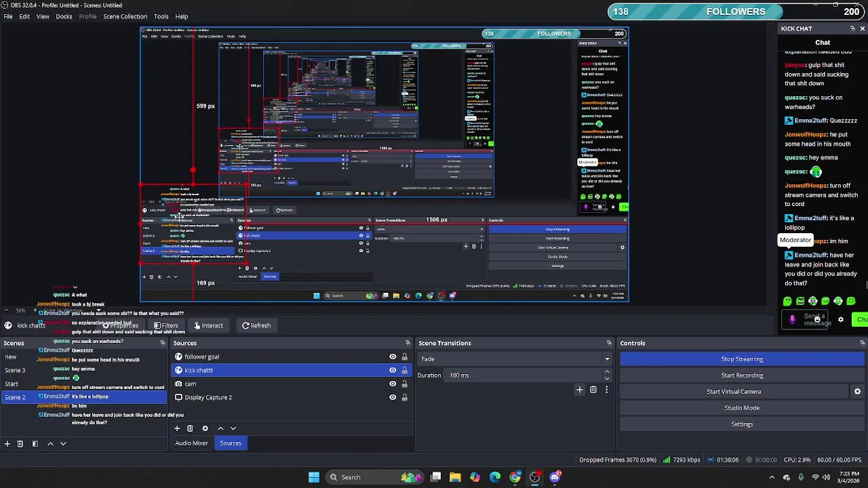The width and height of the screenshot is (868, 488).
Task: Switch to the Sources tab
Action: point(231,443)
